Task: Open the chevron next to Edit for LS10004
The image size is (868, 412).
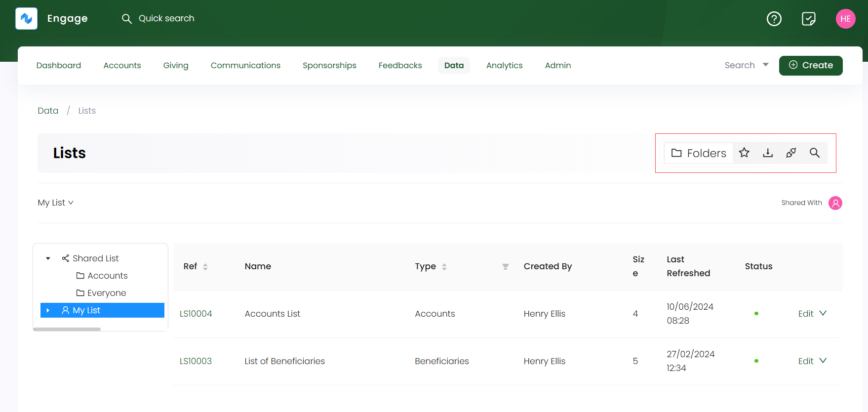Action: tap(823, 313)
